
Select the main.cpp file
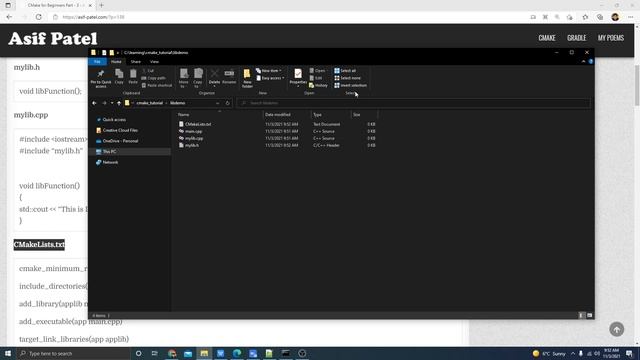[193, 131]
